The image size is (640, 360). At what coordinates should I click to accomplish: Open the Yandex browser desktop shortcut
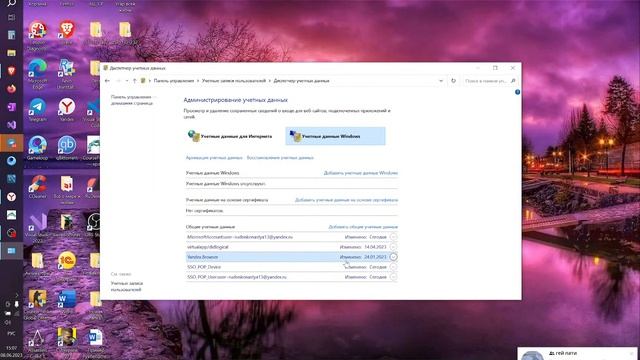(67, 109)
